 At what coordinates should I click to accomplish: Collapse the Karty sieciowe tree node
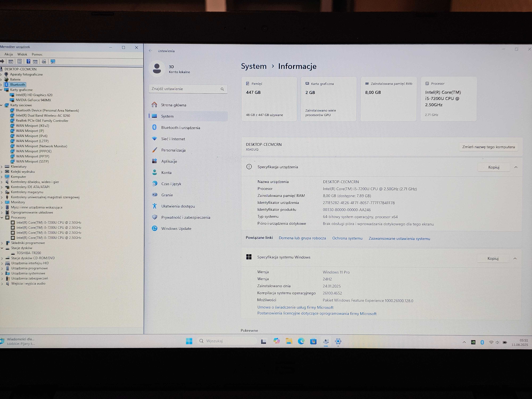(2, 105)
